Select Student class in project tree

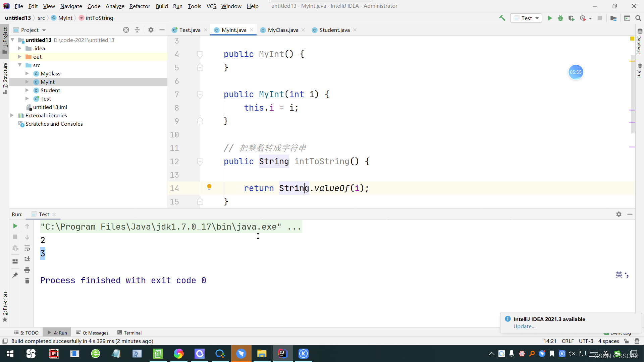50,90
